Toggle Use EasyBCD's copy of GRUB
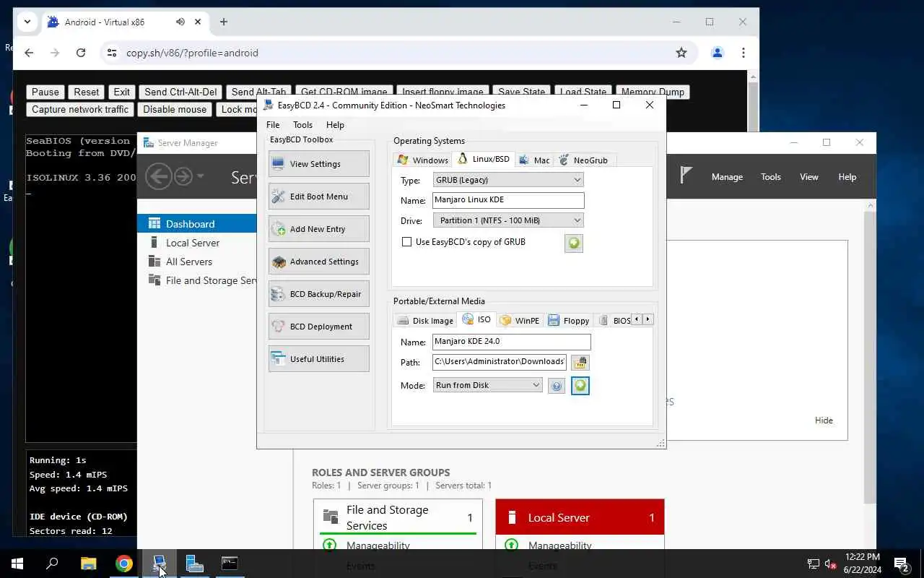 click(407, 242)
